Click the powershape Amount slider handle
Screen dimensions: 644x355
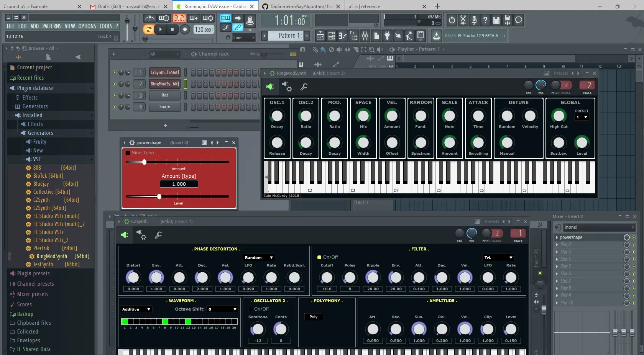pyautogui.click(x=144, y=162)
